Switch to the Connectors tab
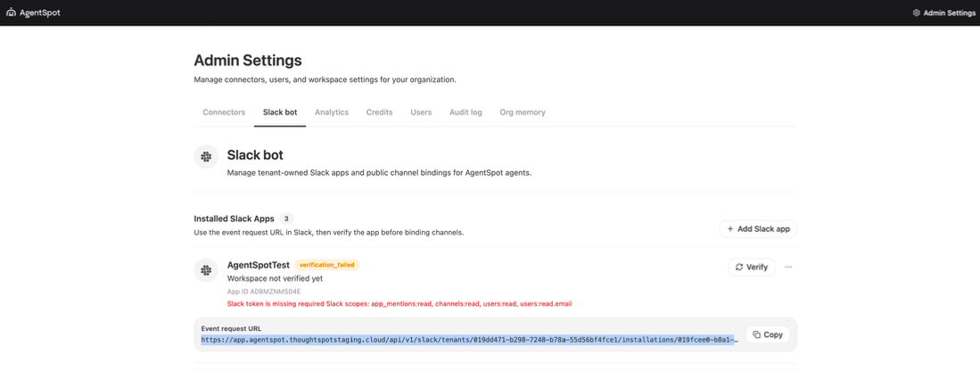980x380 pixels. pyautogui.click(x=224, y=112)
